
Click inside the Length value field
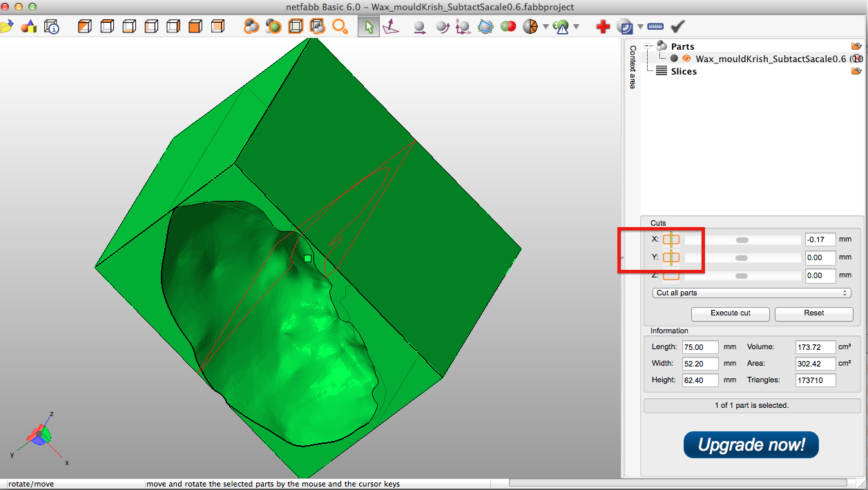point(700,347)
